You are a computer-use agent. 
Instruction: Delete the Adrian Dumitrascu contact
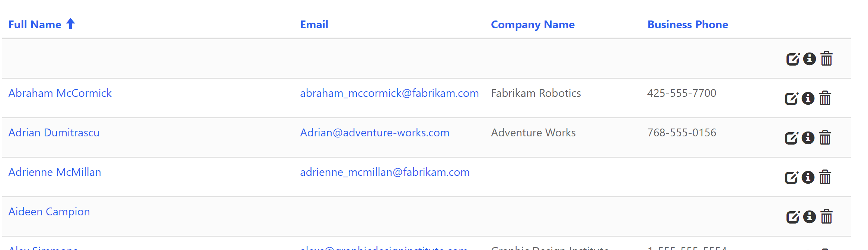pos(825,138)
